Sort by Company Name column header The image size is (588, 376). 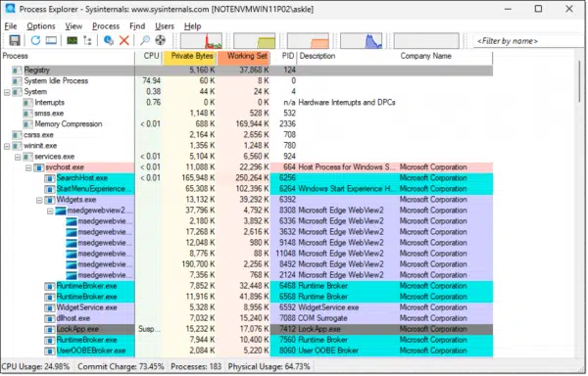tap(445, 56)
